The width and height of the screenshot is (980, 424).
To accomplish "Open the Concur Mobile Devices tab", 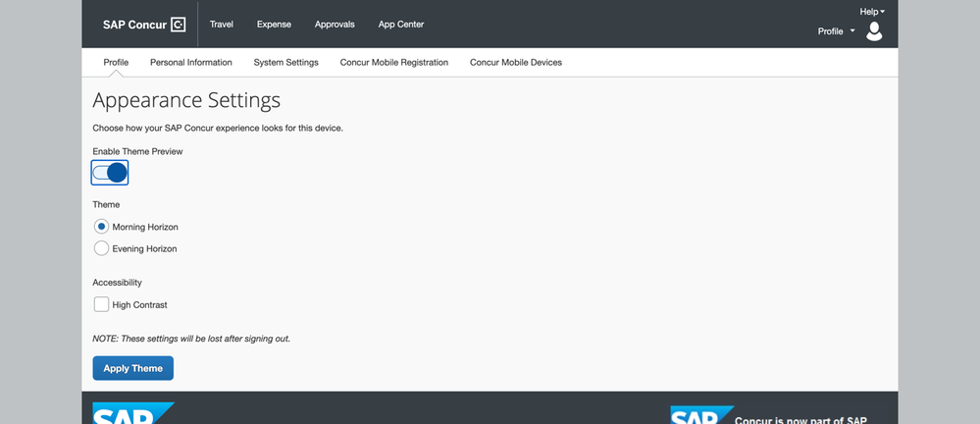I will [x=516, y=63].
